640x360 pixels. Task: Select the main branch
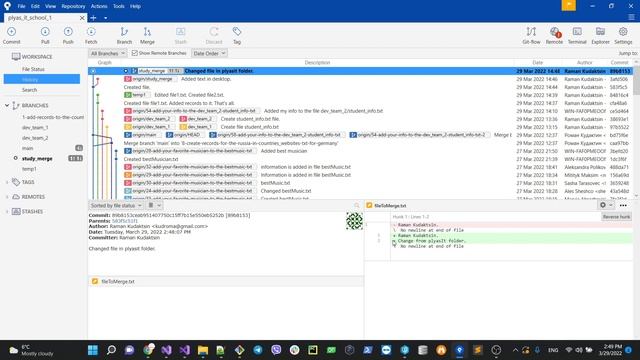(28, 148)
